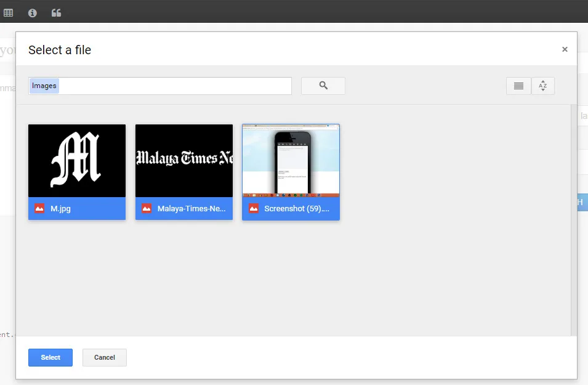Click the file list vertical scrollbar
Image resolution: width=588 pixels, height=385 pixels.
[574, 221]
